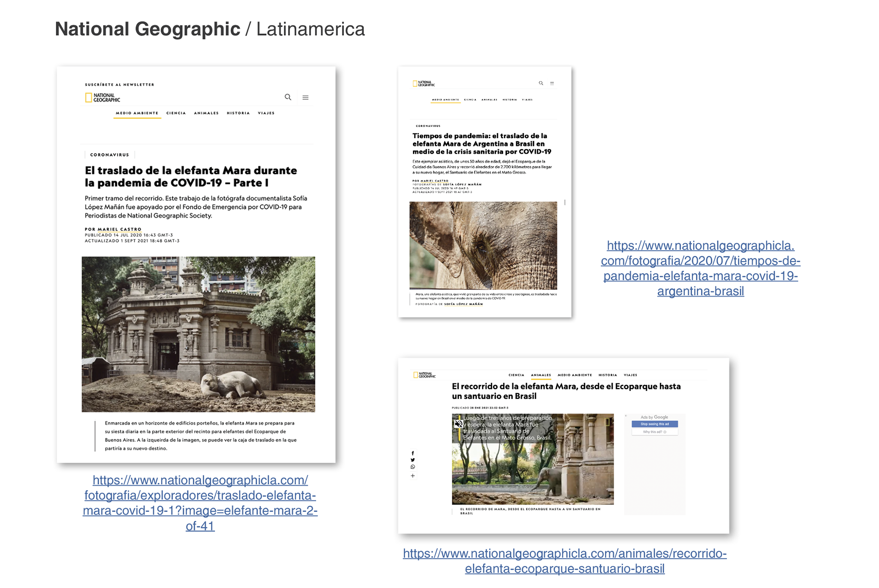The height and width of the screenshot is (588, 879).
Task: Click 'SUSCRÍBETE AL NEWSLETTER' text
Action: 119,85
